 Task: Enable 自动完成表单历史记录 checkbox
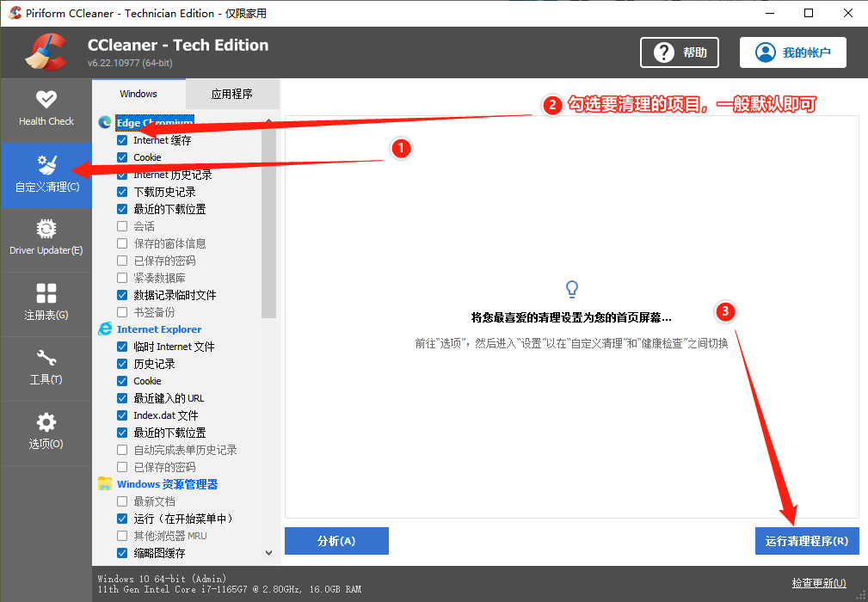pos(122,450)
